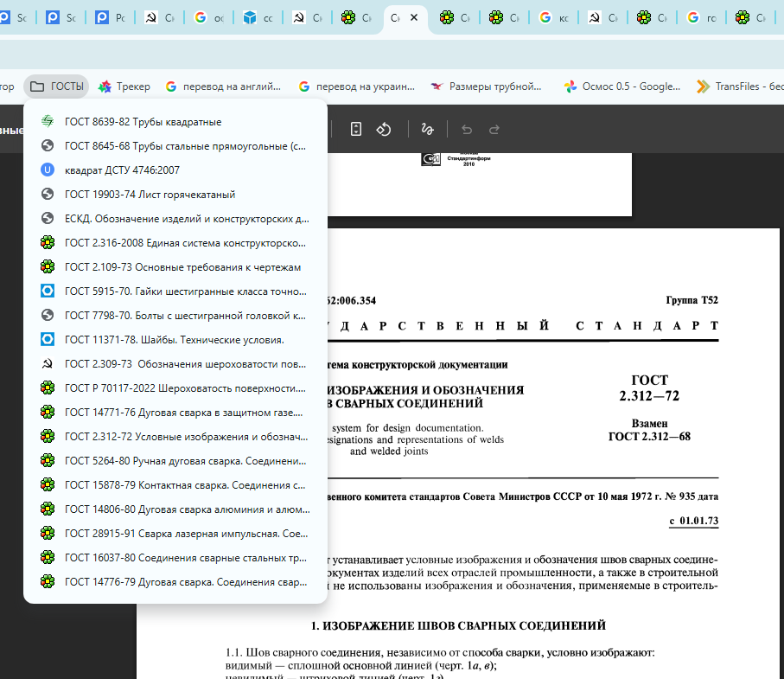Open ГОСТ 2.316-2008 Единая система bookmark

tap(175, 243)
